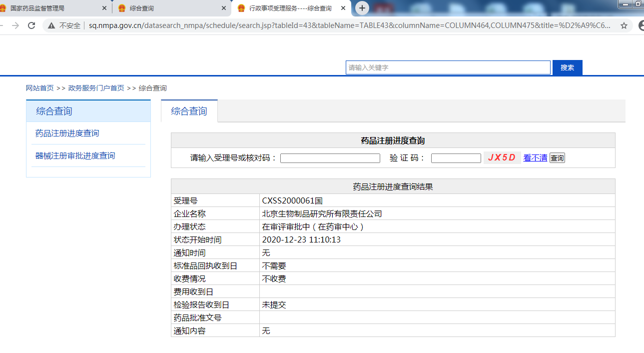The height and width of the screenshot is (353, 644).
Task: Click the 受理号 row label
Action: click(185, 200)
